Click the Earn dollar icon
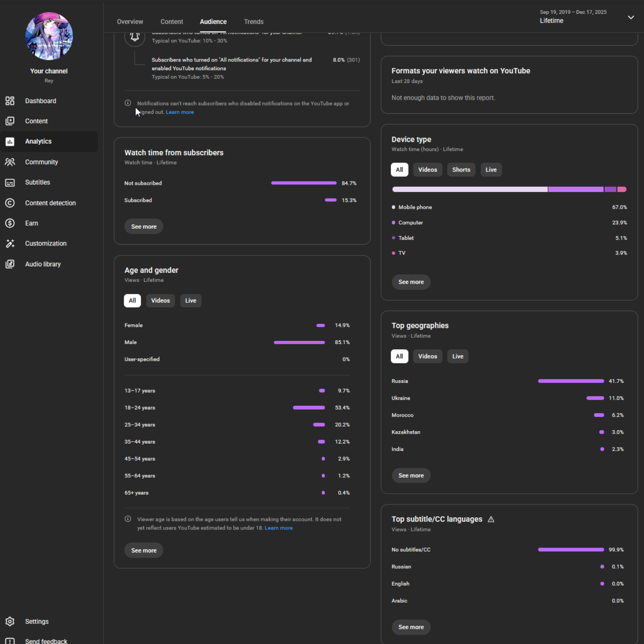This screenshot has height=644, width=644. [x=10, y=223]
